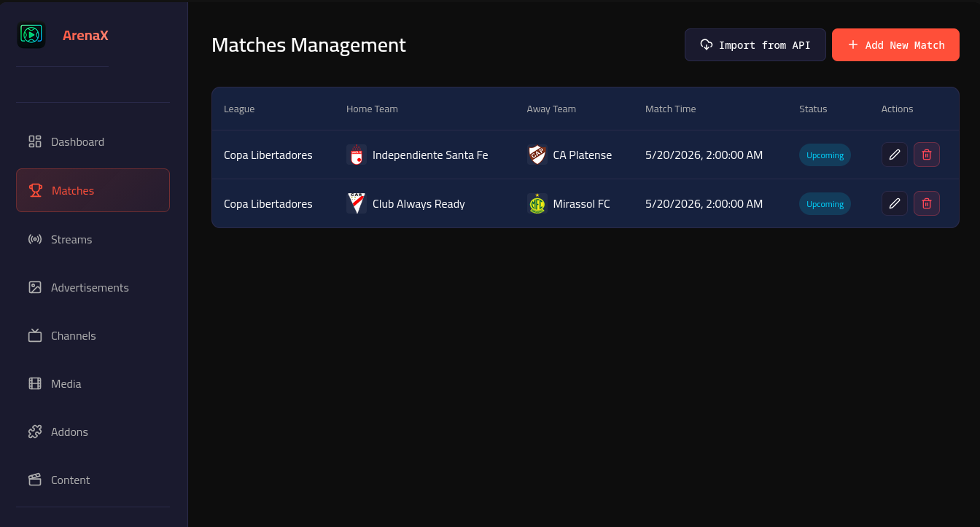The image size is (980, 527).
Task: Open the Addons page
Action: 93,432
